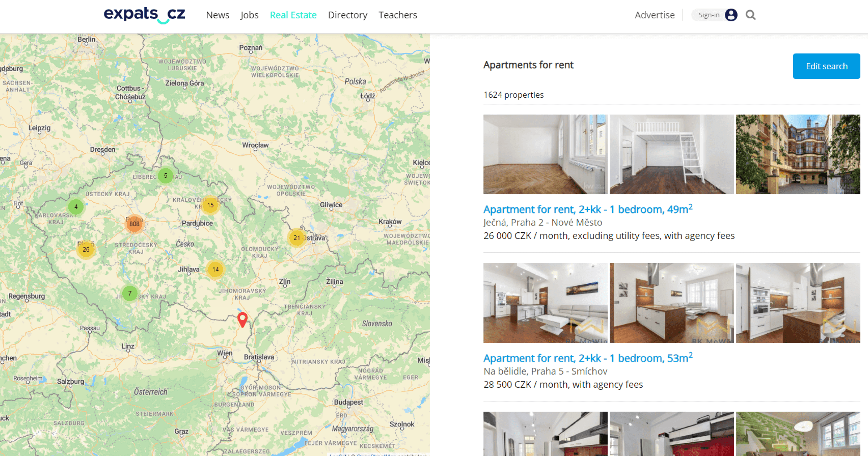This screenshot has width=868, height=456.
Task: View kitchen island photo of Smíchov apartment
Action: [x=672, y=303]
